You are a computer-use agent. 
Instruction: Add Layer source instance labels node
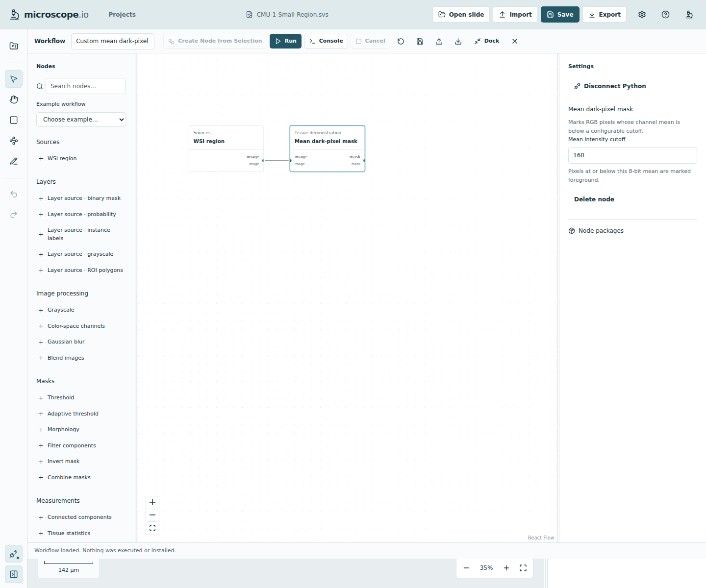pos(81,234)
